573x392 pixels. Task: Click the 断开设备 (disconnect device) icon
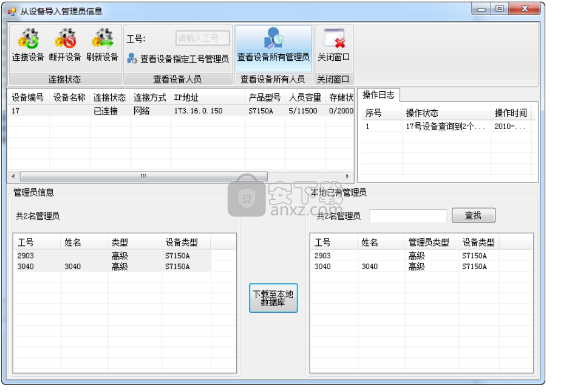click(x=66, y=37)
